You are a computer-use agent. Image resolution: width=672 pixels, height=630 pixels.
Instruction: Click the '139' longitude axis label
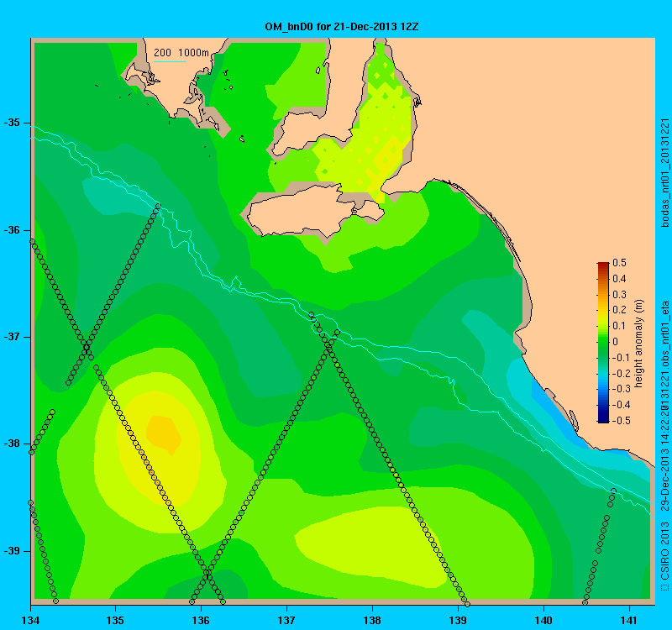click(x=458, y=620)
